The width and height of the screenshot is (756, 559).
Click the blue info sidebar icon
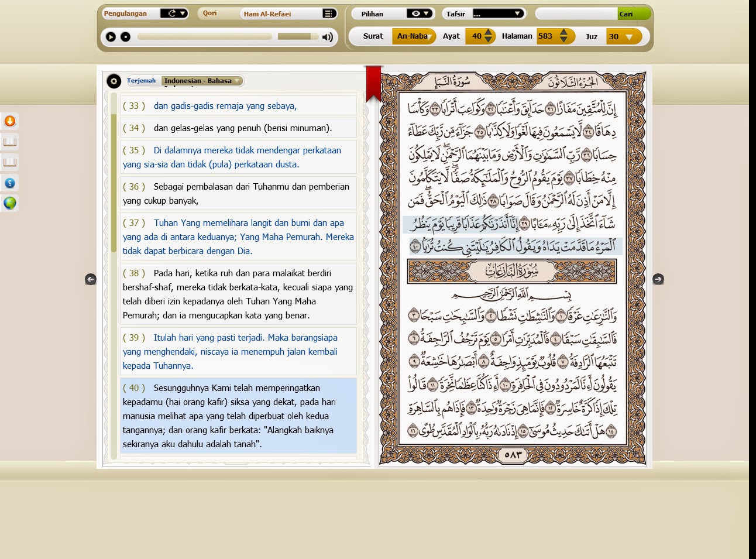pos(9,183)
